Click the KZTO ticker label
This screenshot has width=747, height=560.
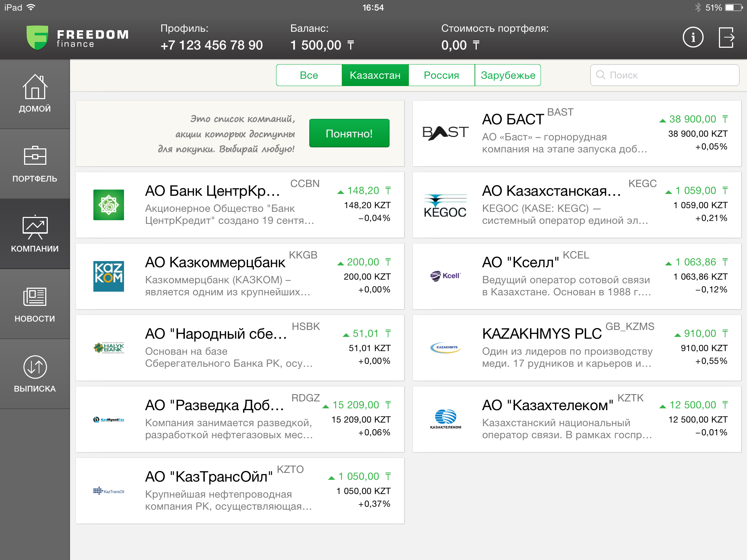point(290,469)
